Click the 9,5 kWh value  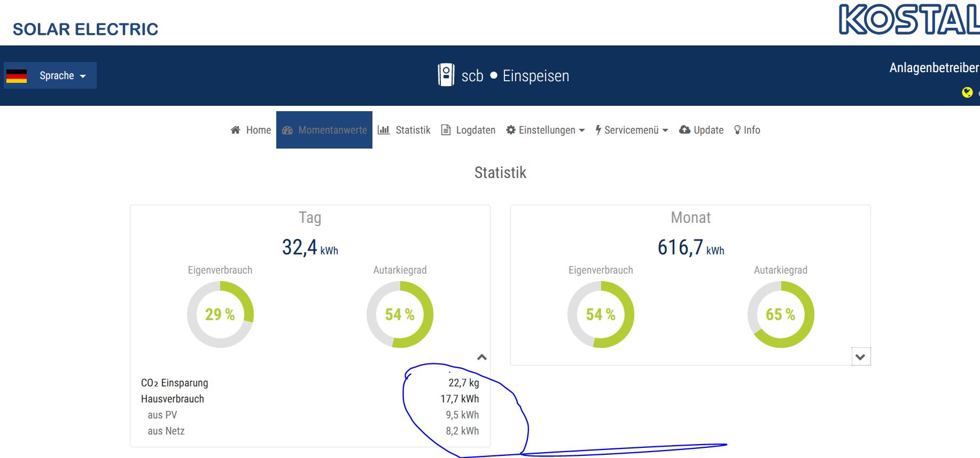462,415
